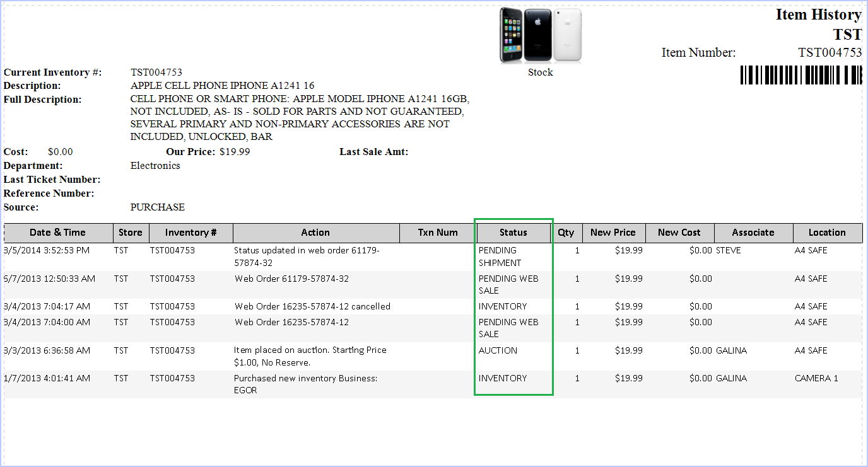Click Current Inventory # value TST004753
868x467 pixels.
pyautogui.click(x=156, y=72)
